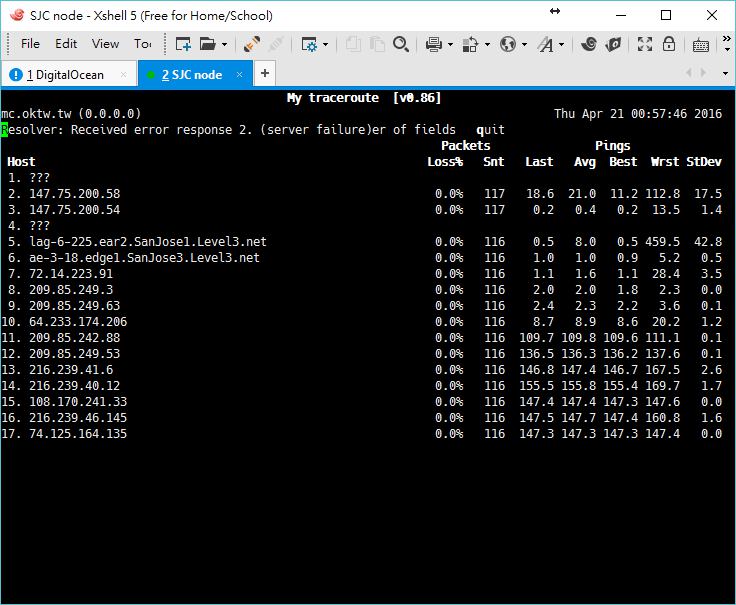This screenshot has height=605, width=736.
Task: Click the mc.oktw.tw hostname text
Action: 36,114
